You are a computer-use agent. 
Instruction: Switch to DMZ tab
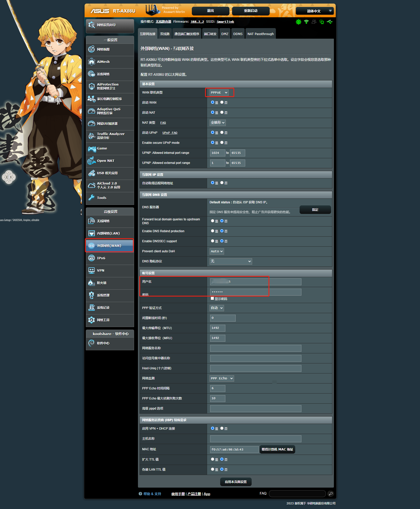[x=225, y=34]
